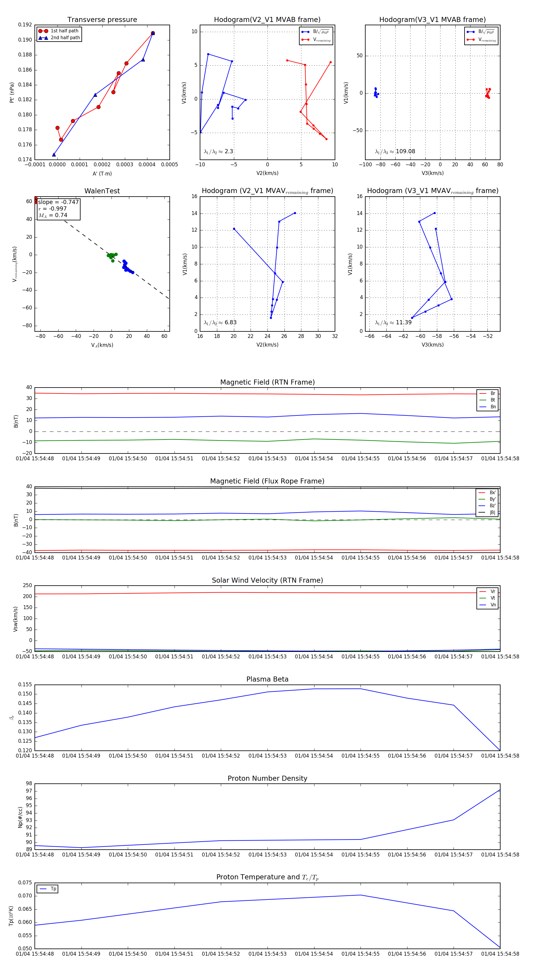Click the Magnetic Field (Flux Rope Frame) title
The width and height of the screenshot is (535, 980).
267,481
